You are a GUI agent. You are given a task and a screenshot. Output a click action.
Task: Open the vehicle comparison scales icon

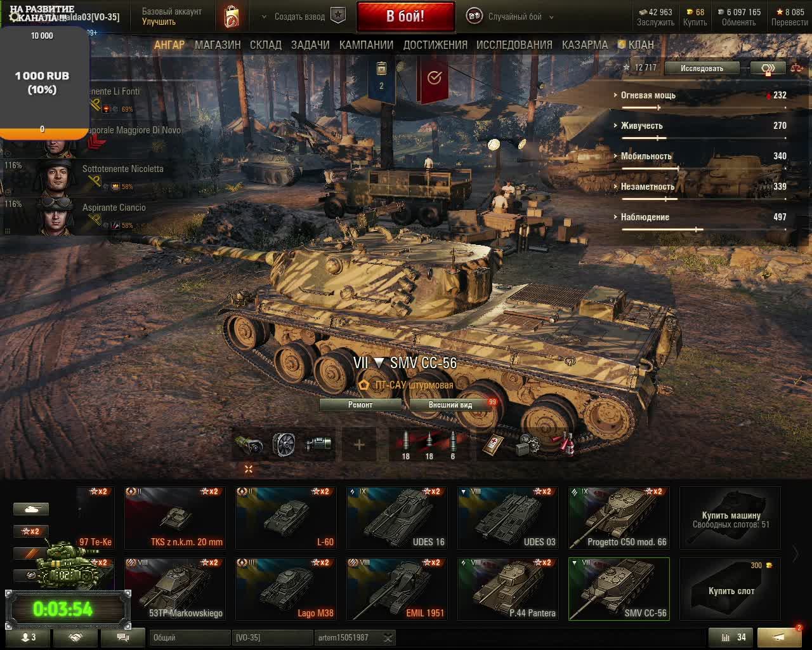pos(796,68)
